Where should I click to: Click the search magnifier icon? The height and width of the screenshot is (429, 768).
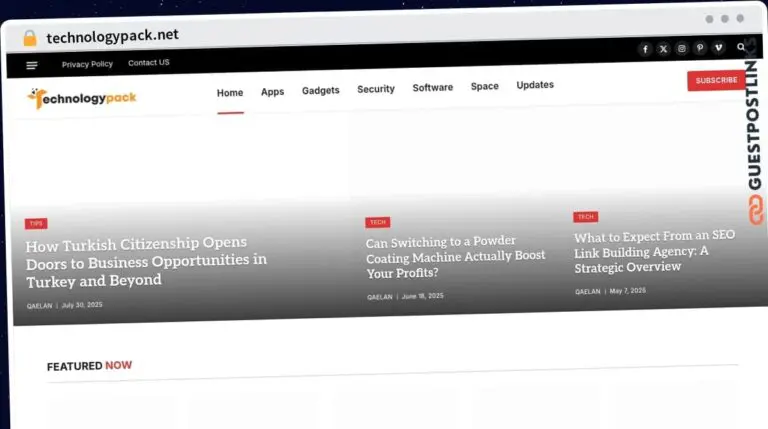741,47
